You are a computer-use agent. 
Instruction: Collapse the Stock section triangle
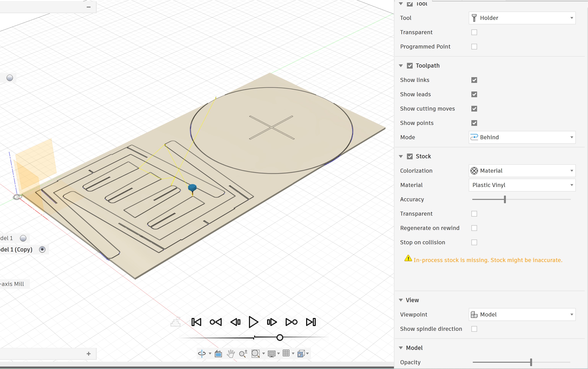(x=401, y=156)
